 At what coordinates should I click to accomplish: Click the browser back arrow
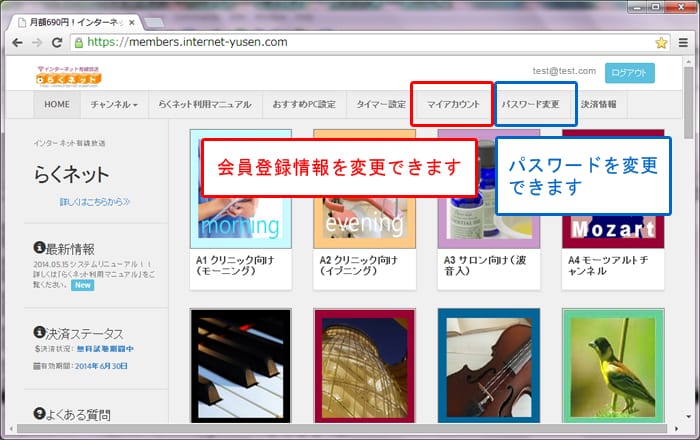(x=17, y=42)
